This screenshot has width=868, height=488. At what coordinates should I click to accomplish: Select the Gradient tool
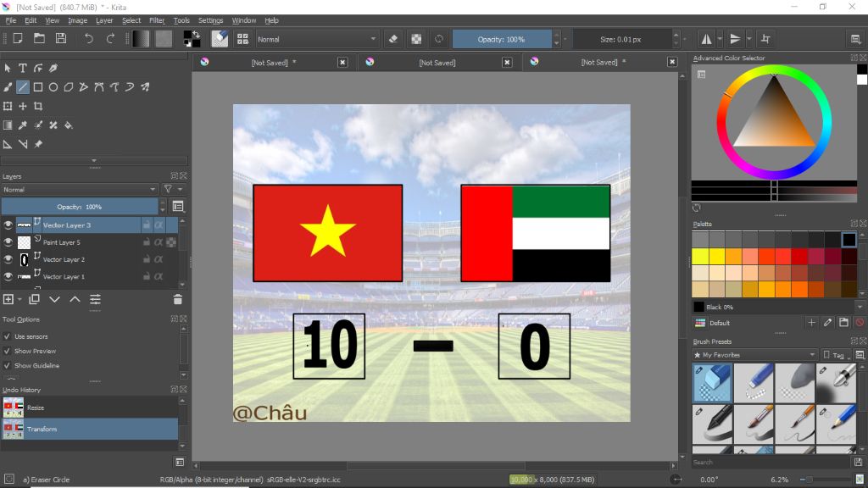[x=8, y=125]
